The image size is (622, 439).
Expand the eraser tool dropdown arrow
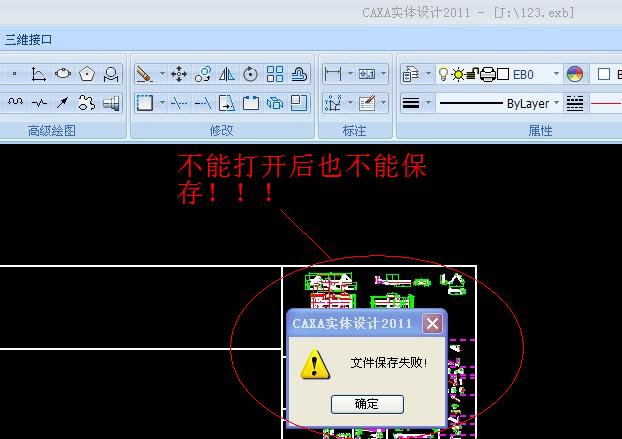point(162,74)
